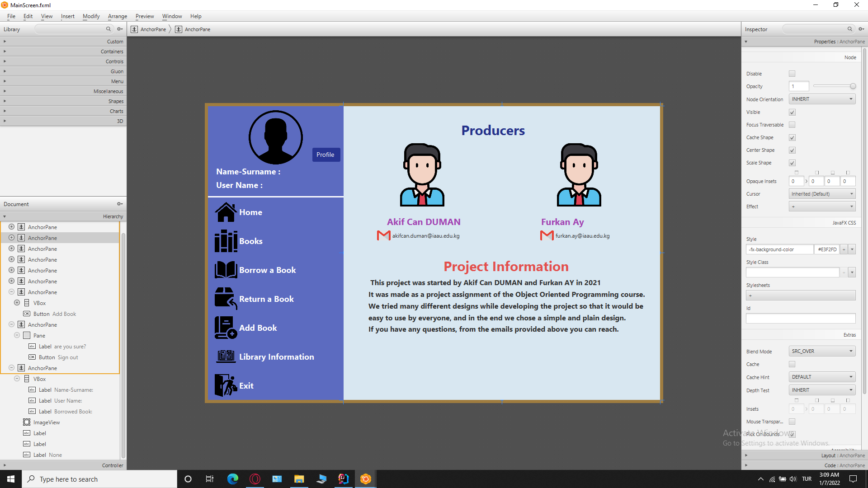
Task: Collapse the VBox under Name-Surname labels
Action: coord(17,379)
